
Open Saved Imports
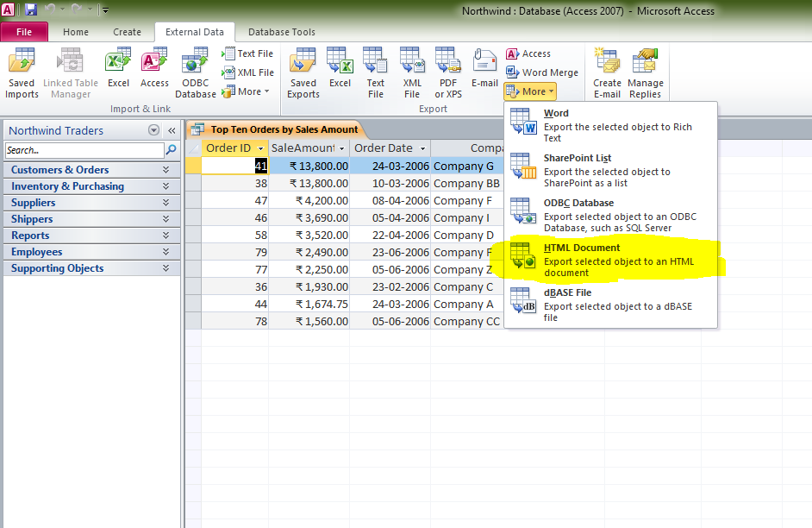pyautogui.click(x=22, y=72)
